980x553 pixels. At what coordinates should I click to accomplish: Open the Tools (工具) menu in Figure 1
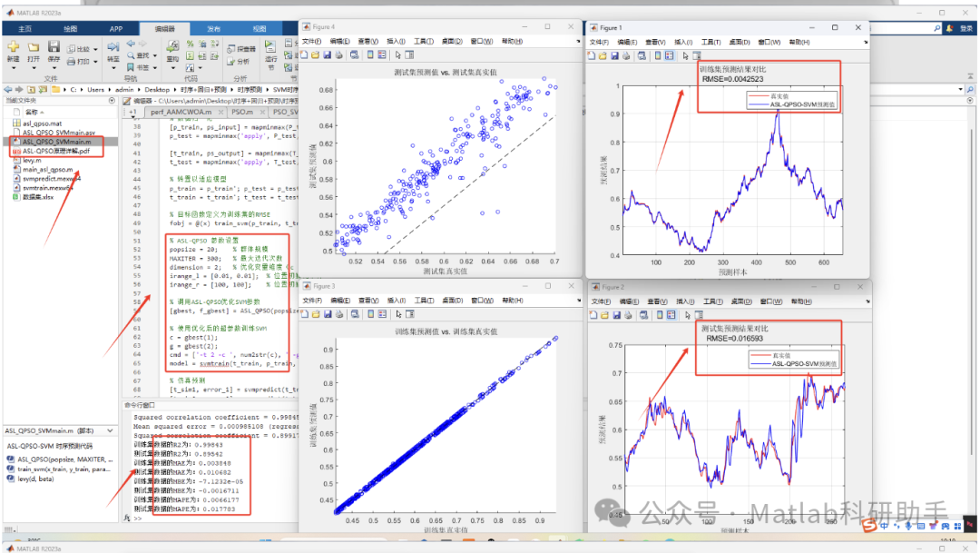[710, 42]
